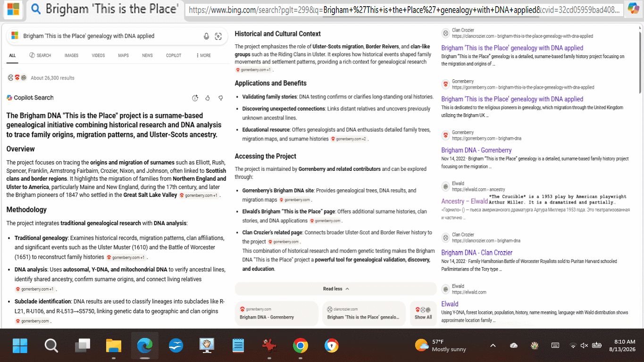Click the Gorrenberry favicon above the Brigham DNA - Gorrenberry result

(x=445, y=135)
